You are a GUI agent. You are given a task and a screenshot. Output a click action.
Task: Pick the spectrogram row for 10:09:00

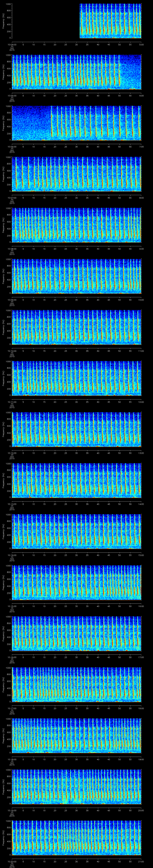coord(77,276)
